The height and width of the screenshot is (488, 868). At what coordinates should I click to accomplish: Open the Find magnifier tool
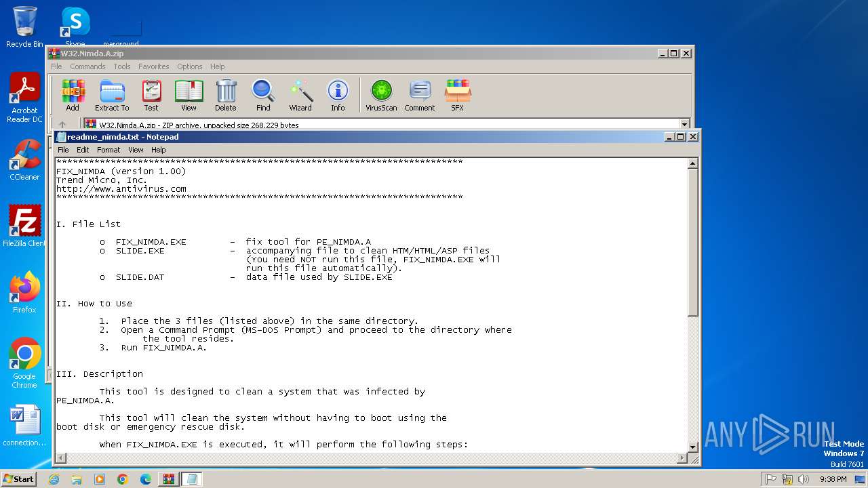[263, 95]
